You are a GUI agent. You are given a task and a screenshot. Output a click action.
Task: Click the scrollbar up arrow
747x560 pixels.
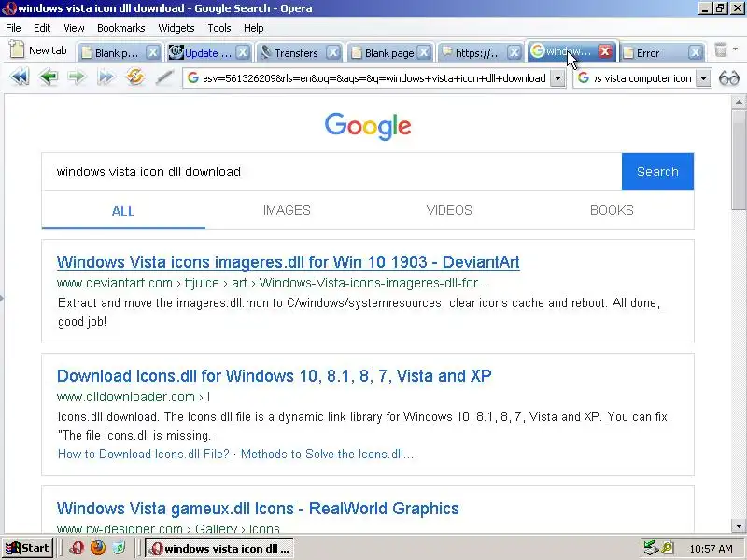[739, 102]
